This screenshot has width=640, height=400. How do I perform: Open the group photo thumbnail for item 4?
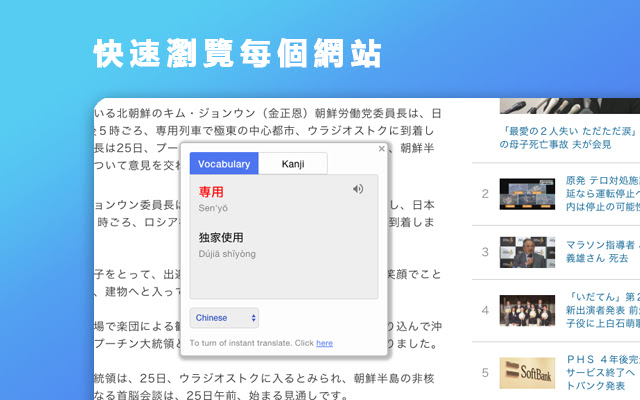click(527, 311)
